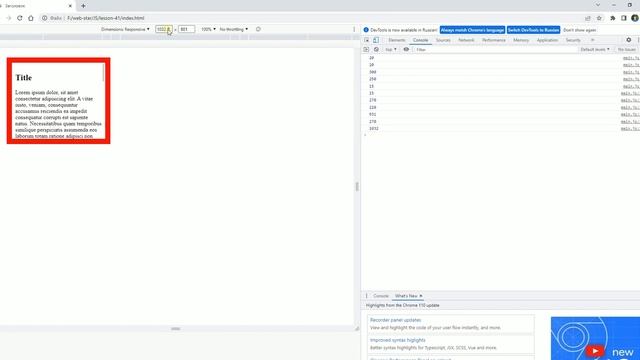The width and height of the screenshot is (640, 360).
Task: Open the No throttling dropdown
Action: pyautogui.click(x=234, y=29)
